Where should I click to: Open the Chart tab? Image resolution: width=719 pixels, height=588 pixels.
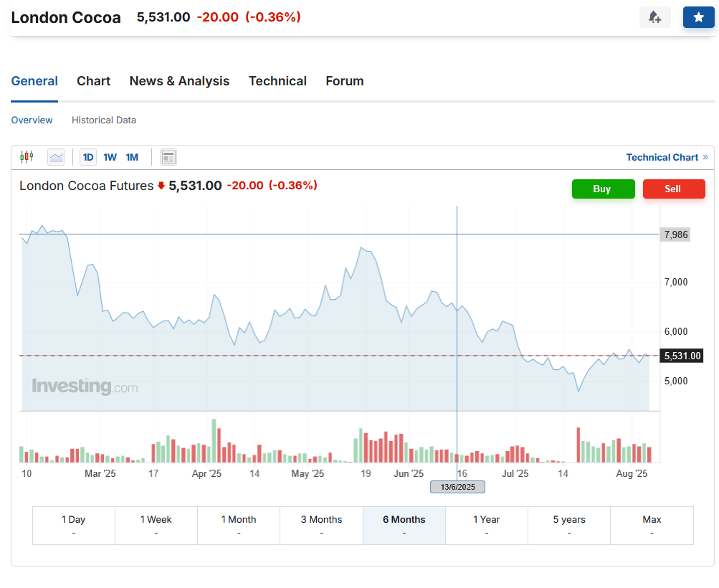pos(93,81)
